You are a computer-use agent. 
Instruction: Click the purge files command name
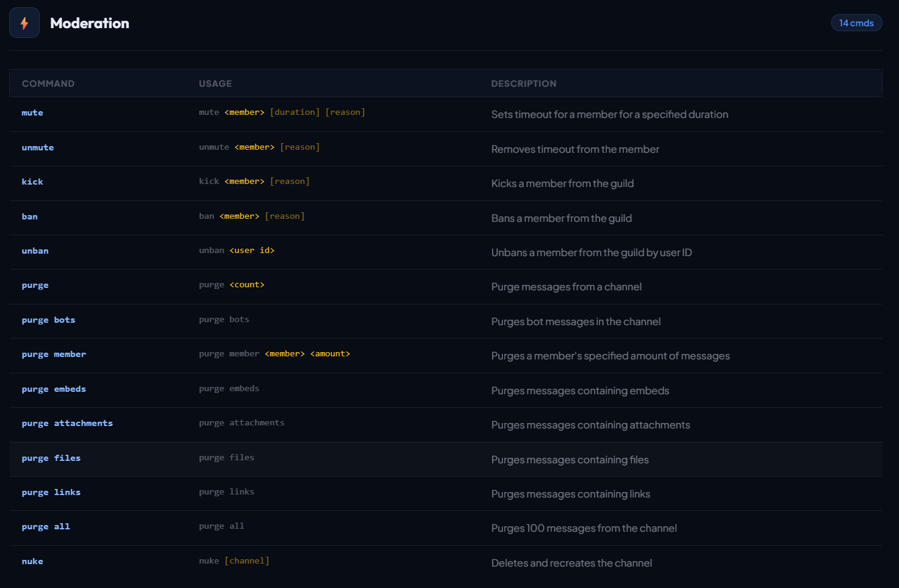51,458
